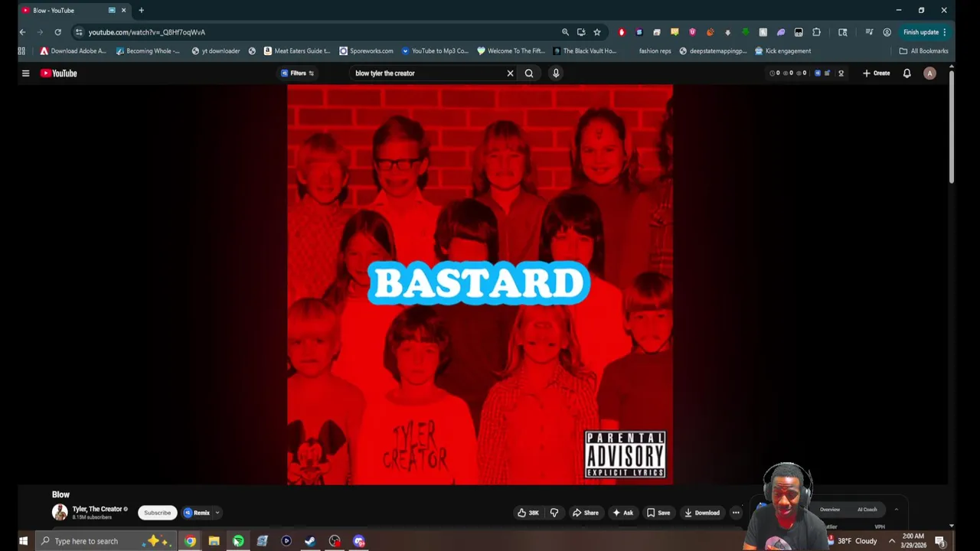Open the taskbar clock and date
This screenshot has width=980, height=551.
[913, 541]
